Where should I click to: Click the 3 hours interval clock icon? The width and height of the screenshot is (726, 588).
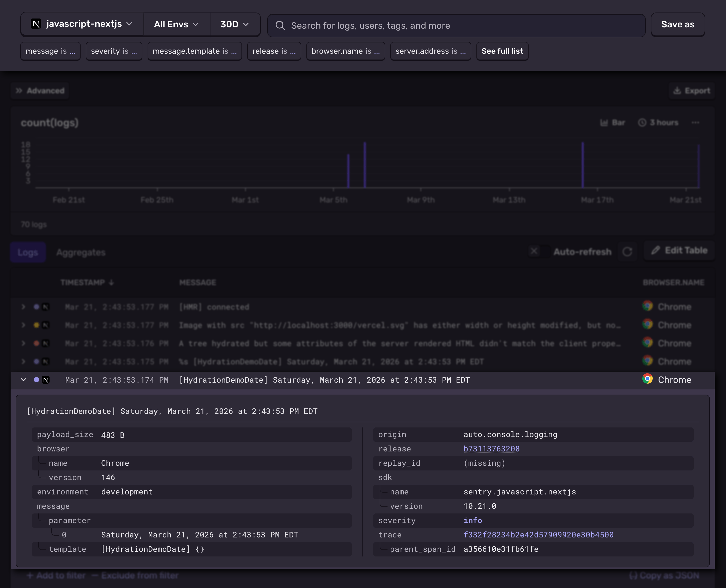[x=642, y=123]
